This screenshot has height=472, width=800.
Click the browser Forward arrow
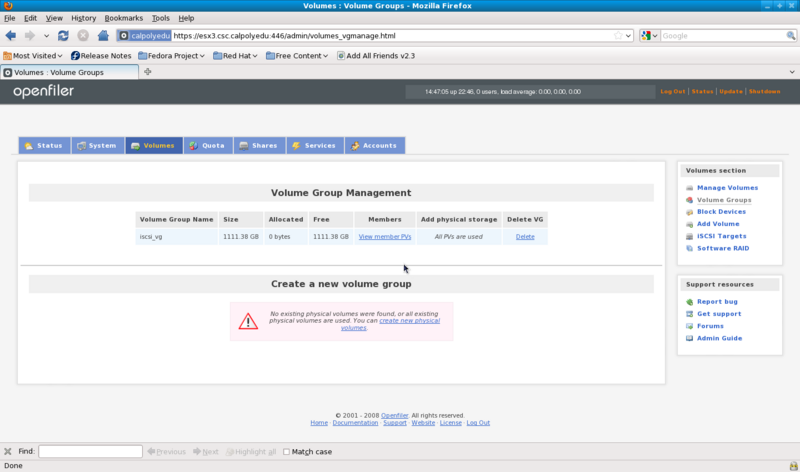(30, 36)
